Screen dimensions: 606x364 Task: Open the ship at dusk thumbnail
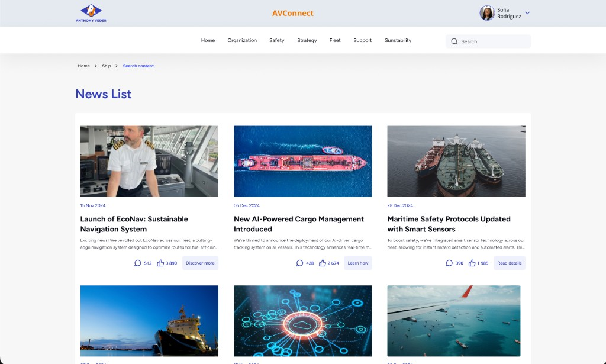tap(149, 321)
